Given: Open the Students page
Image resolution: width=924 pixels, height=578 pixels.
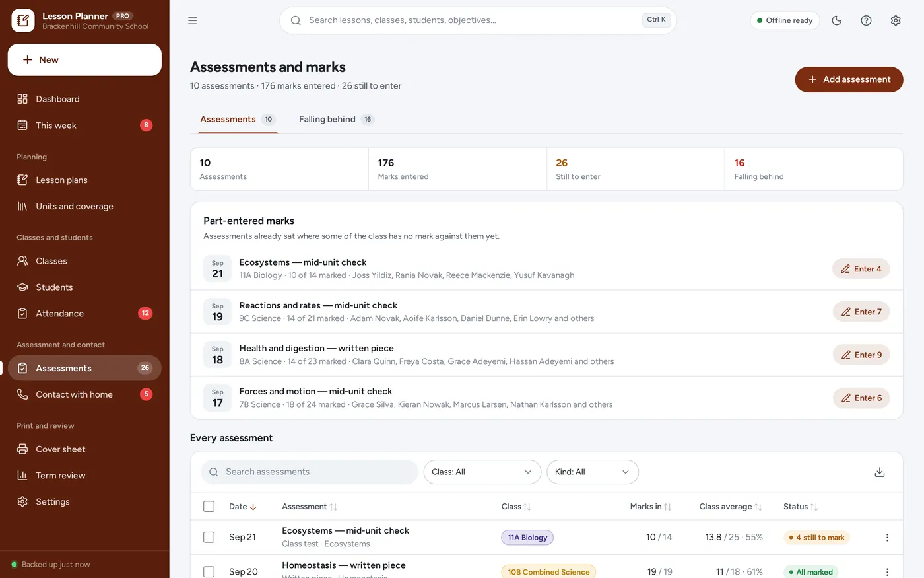Looking at the screenshot, I should tap(84, 287).
